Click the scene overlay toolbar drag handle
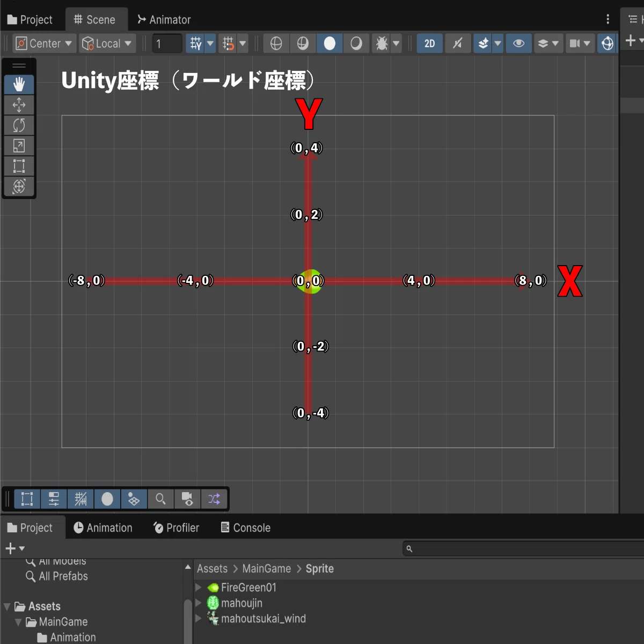644x644 pixels. point(7,499)
